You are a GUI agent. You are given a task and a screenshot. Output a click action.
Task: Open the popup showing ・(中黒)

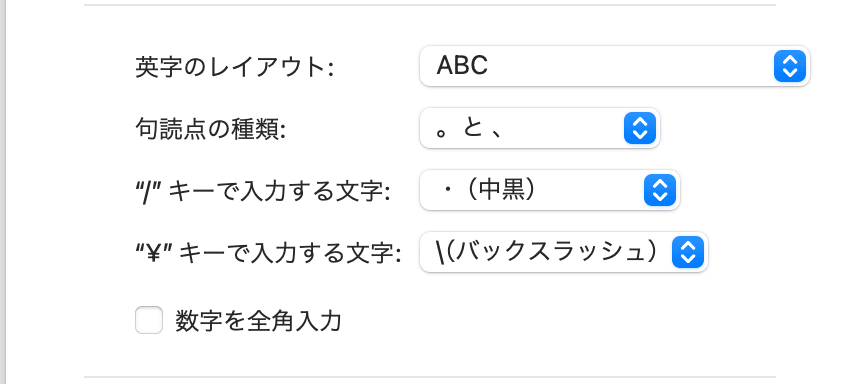tap(550, 190)
